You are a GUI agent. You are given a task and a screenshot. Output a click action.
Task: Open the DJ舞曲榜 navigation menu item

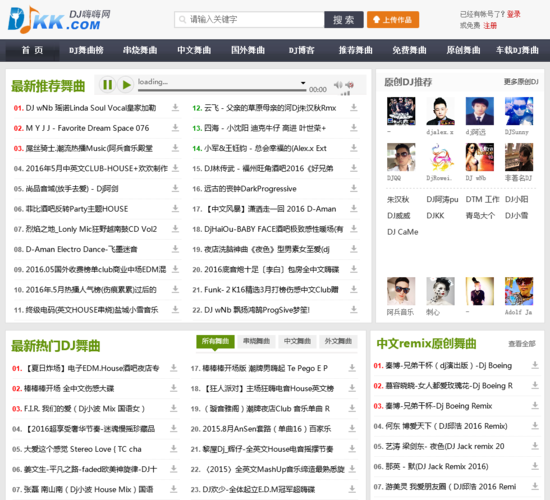pos(86,51)
